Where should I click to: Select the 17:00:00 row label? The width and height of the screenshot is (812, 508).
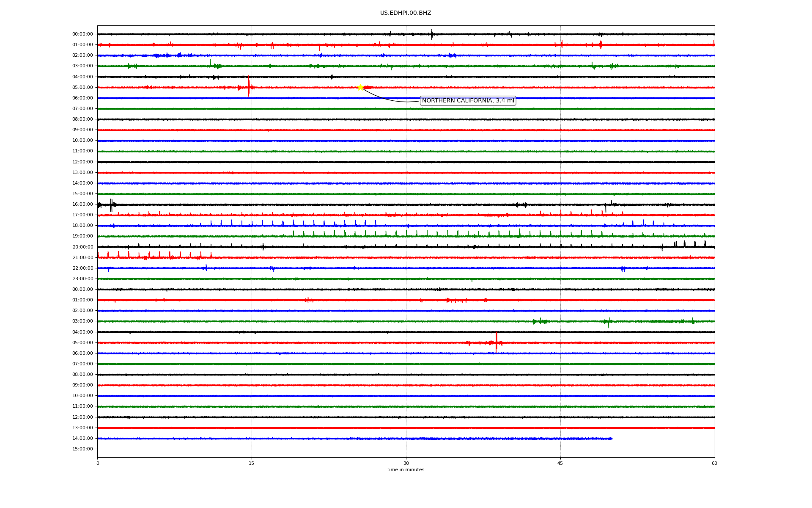tap(82, 215)
